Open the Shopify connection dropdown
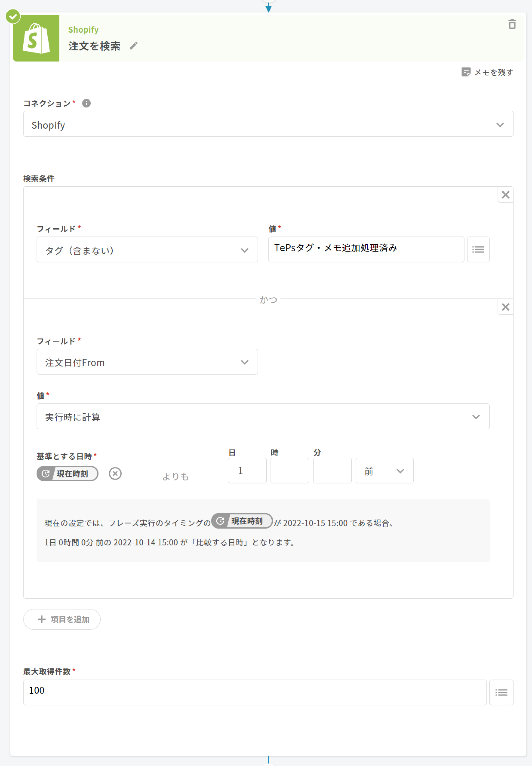This screenshot has height=766, width=532. coord(268,124)
